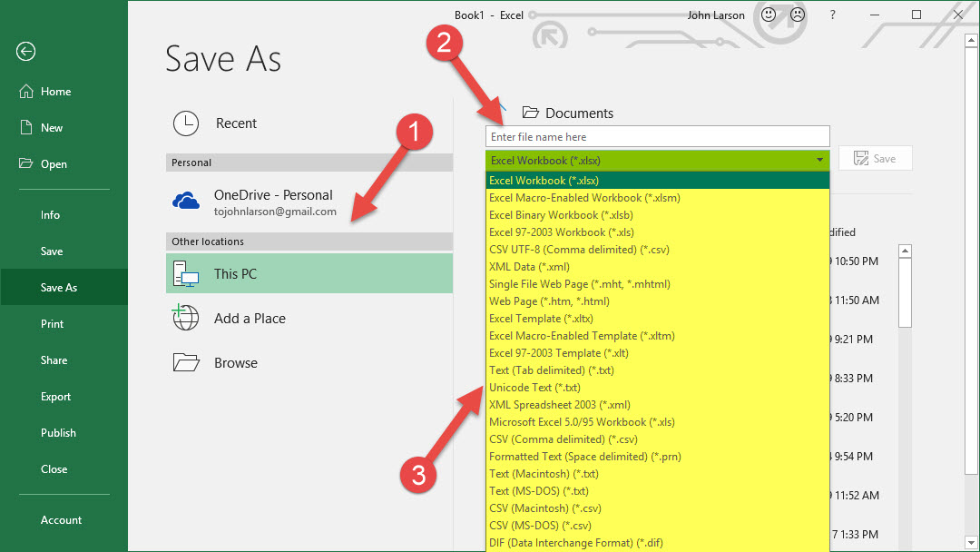
Task: Open the Export menu item
Action: (x=55, y=397)
